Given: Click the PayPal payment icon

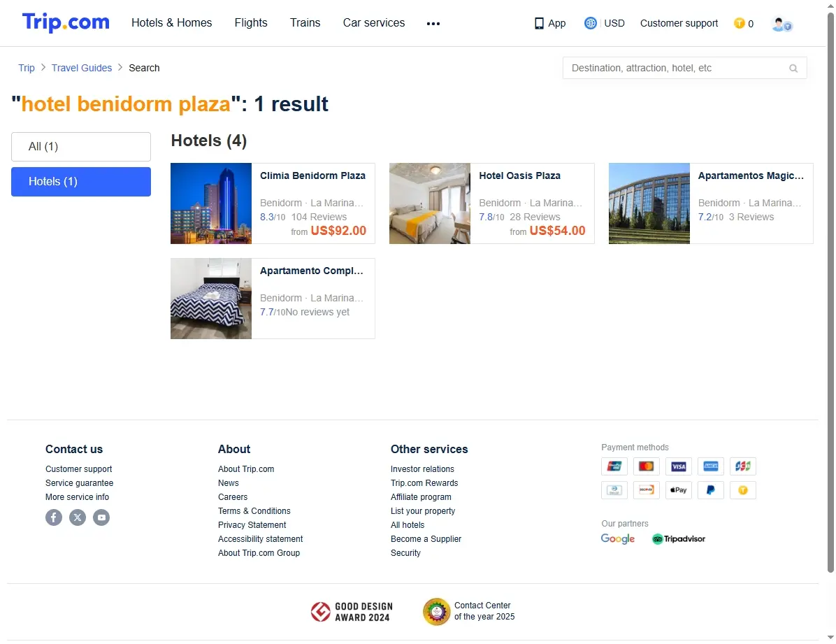Looking at the screenshot, I should pyautogui.click(x=711, y=489).
